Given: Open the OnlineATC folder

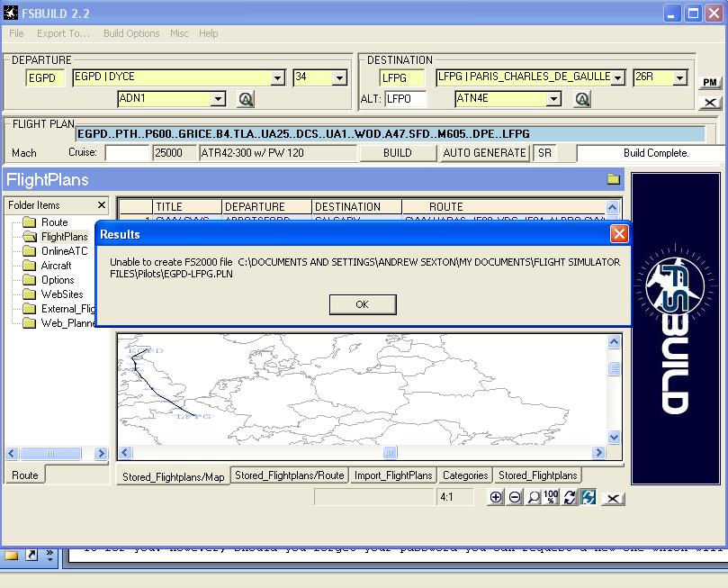Looking at the screenshot, I should 56,251.
